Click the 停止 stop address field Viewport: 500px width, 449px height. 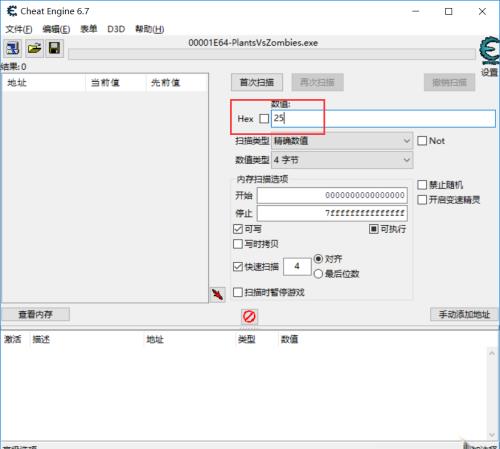pos(332,213)
